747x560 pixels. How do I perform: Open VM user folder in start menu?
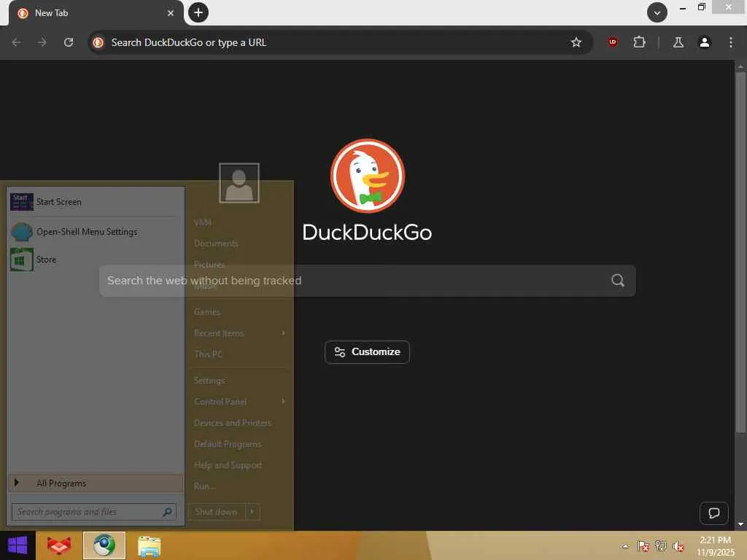click(x=203, y=222)
